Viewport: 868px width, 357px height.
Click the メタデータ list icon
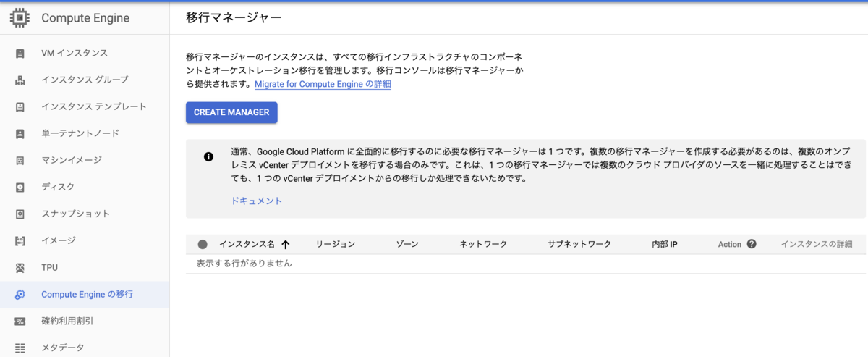click(x=20, y=348)
